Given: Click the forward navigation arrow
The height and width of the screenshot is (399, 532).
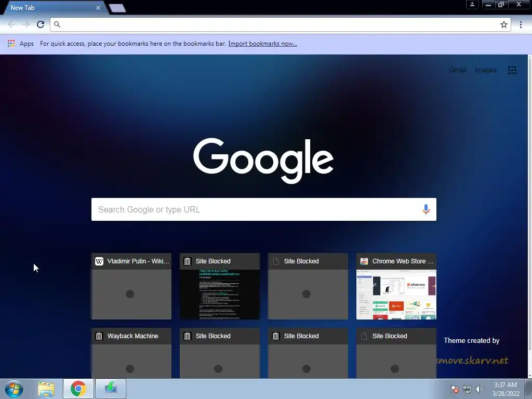Looking at the screenshot, I should coord(26,24).
